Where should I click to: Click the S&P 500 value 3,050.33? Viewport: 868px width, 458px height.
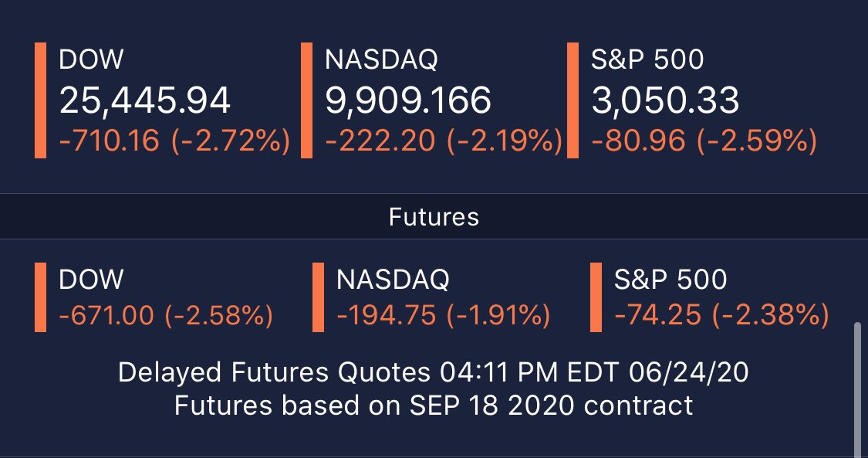click(x=666, y=100)
